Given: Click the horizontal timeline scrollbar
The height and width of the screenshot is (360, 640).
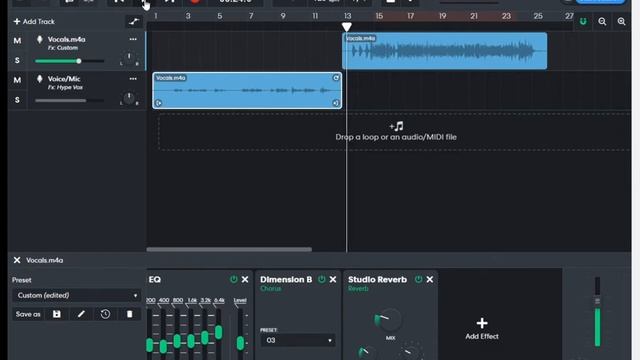Looking at the screenshot, I should (x=229, y=249).
